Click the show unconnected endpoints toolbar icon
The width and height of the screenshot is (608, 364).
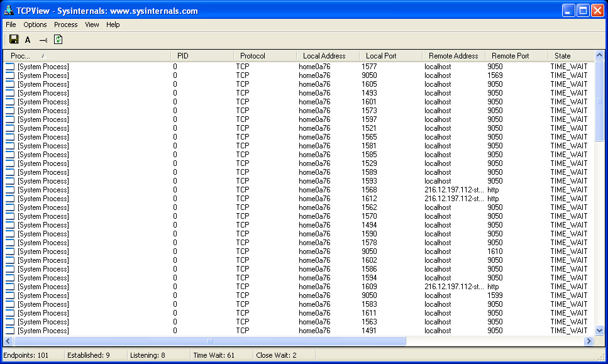(43, 40)
